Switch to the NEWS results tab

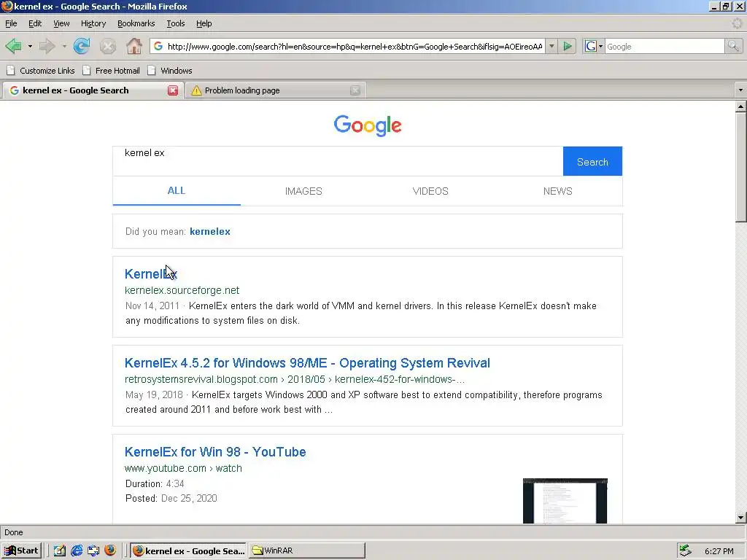558,191
